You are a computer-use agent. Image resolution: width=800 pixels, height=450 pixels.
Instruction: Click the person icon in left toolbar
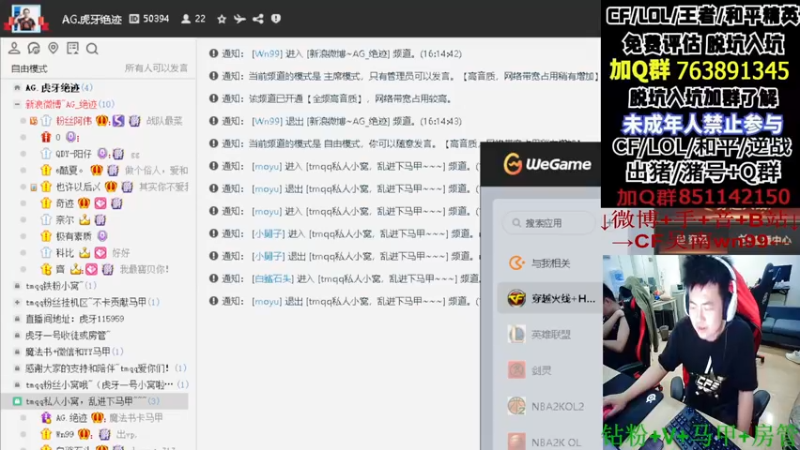click(14, 48)
